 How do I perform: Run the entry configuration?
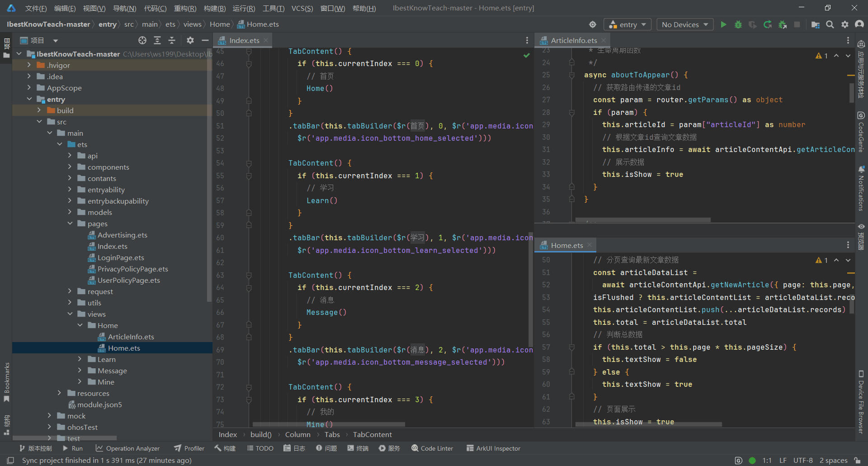(723, 24)
